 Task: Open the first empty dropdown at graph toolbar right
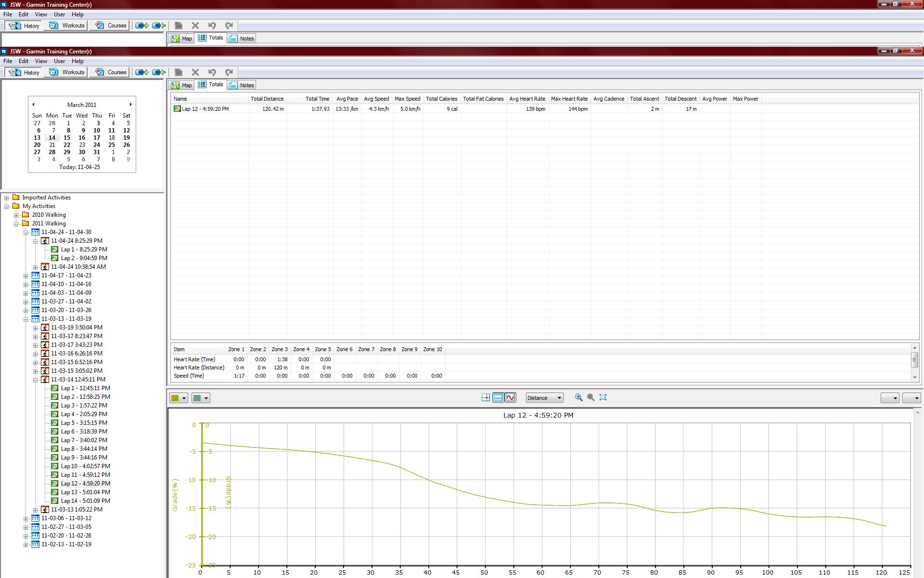(890, 398)
